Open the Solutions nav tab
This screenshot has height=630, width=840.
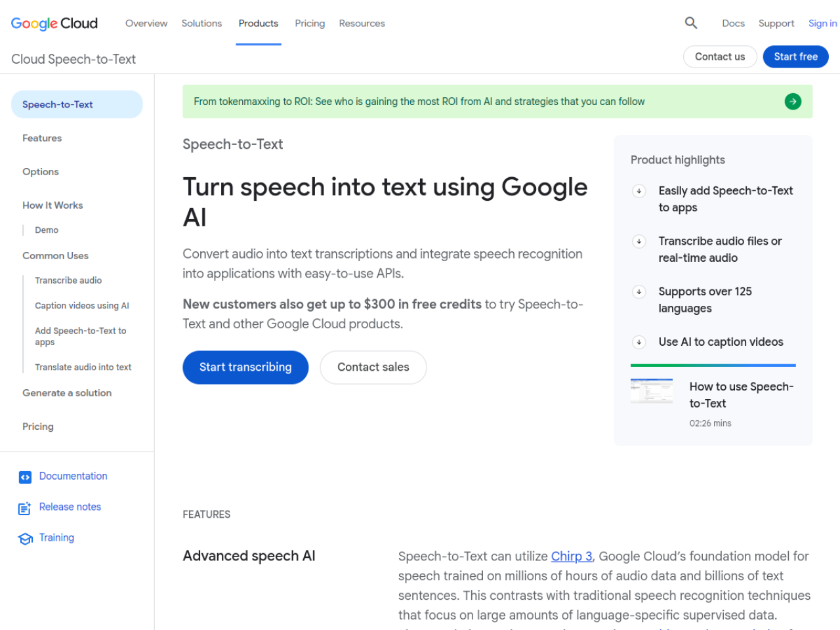coord(201,23)
